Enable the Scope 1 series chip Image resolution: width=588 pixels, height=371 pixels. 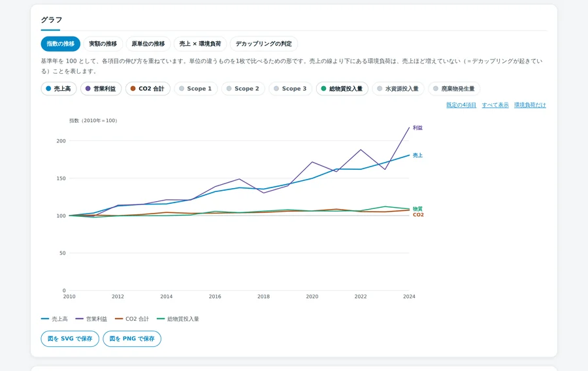click(196, 89)
